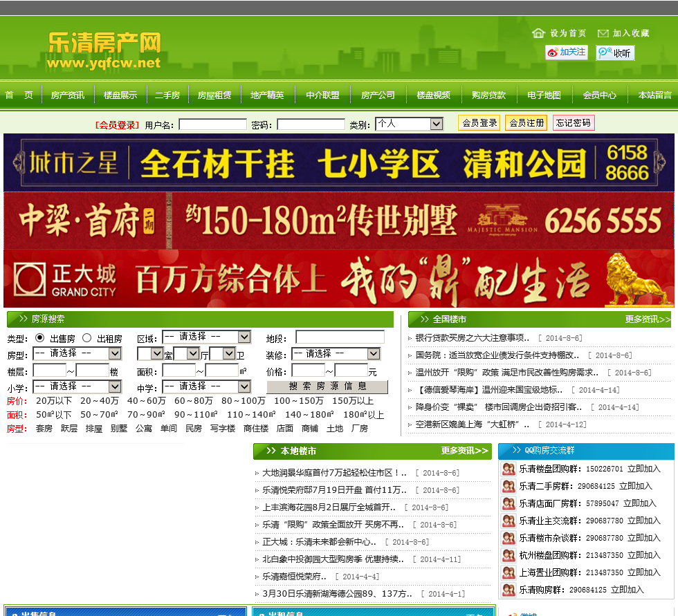678x616 pixels.
Task: Open the 小学 请选择 dropdown
Action: coord(77,386)
